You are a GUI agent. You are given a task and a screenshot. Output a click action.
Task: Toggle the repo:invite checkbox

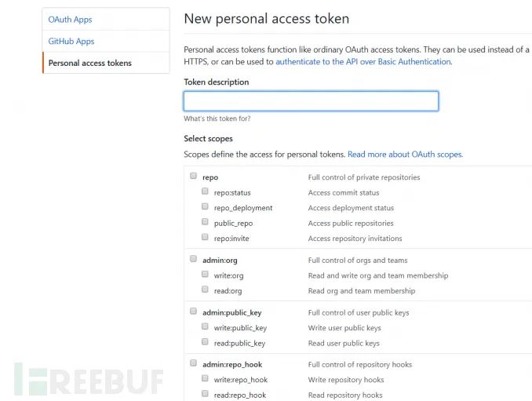point(205,237)
